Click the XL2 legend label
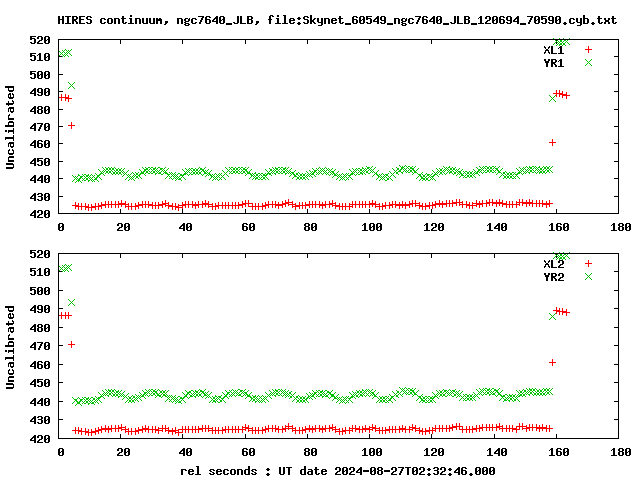 click(x=554, y=264)
